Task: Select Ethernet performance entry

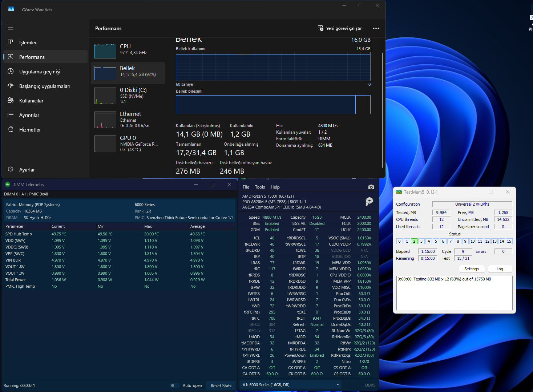Action: pyautogui.click(x=128, y=120)
